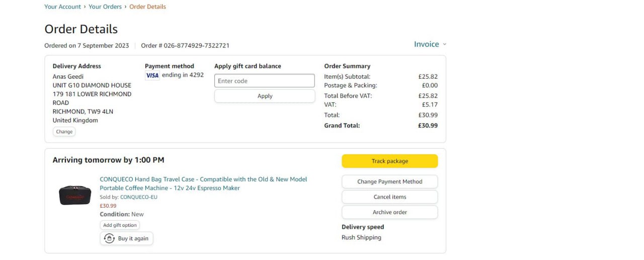Click the Invoice dropdown arrow
The height and width of the screenshot is (260, 644).
pyautogui.click(x=445, y=44)
